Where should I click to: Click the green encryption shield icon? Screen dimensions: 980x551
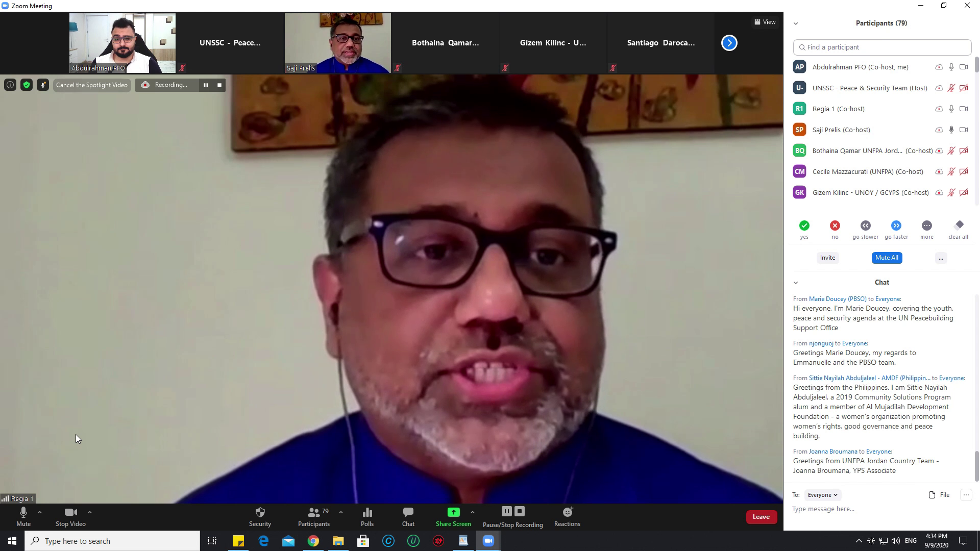click(x=27, y=85)
